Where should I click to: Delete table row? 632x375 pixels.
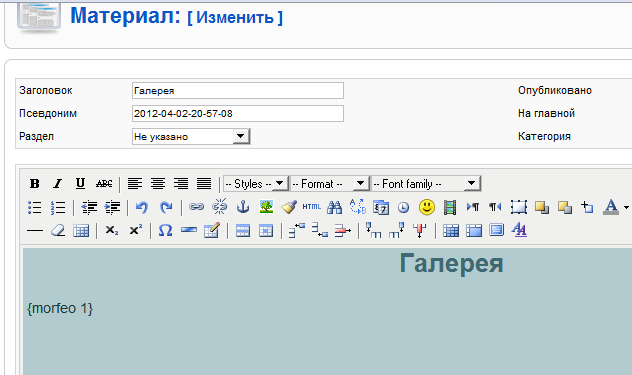click(343, 231)
